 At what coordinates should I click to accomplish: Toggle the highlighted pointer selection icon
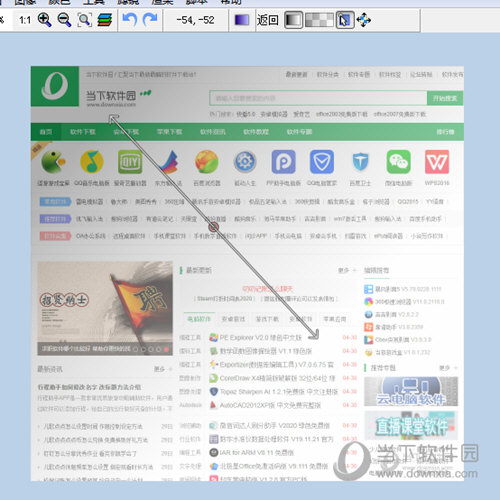pos(345,20)
